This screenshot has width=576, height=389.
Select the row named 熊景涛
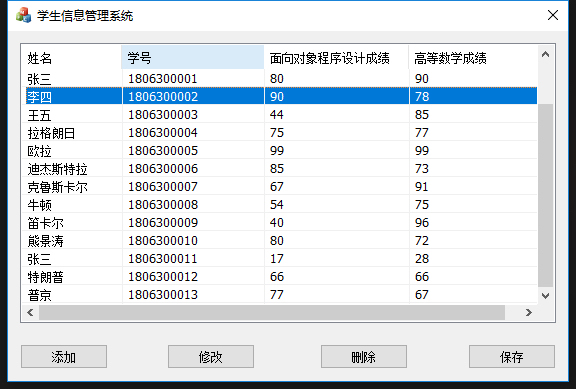281,241
